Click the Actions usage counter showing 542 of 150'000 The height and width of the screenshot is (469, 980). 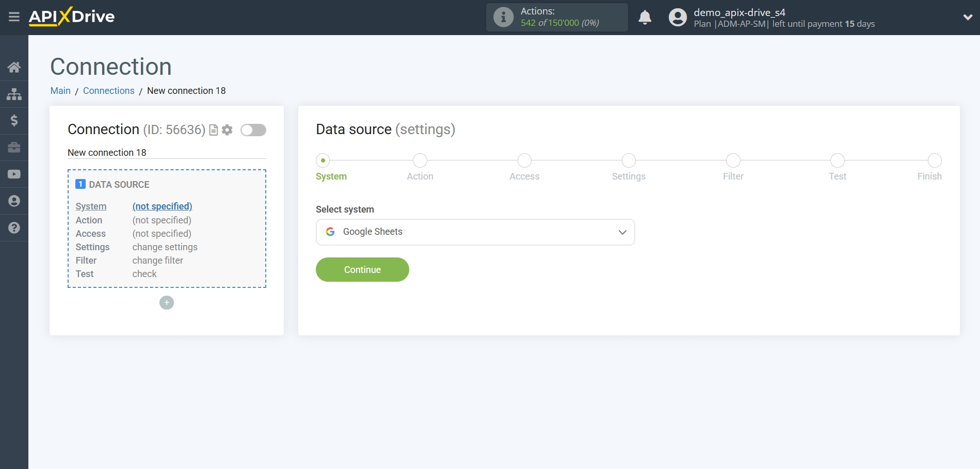pyautogui.click(x=556, y=17)
